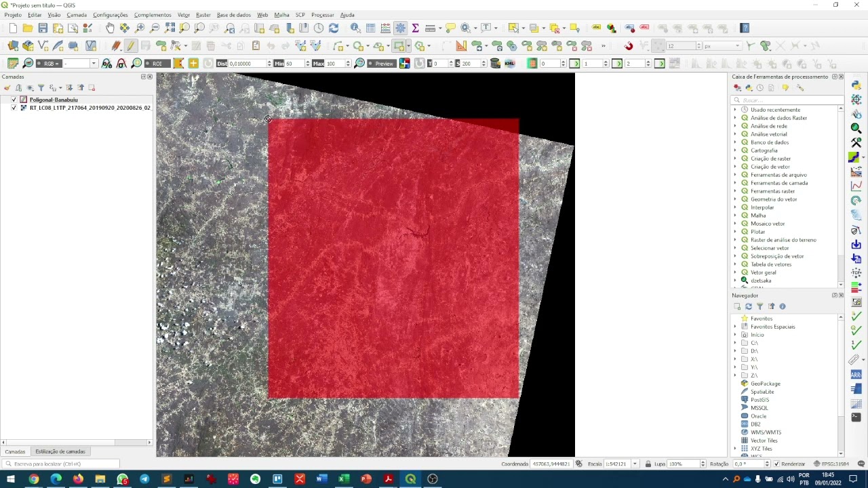Expand XYZ Tiles in Navegador

point(735,449)
